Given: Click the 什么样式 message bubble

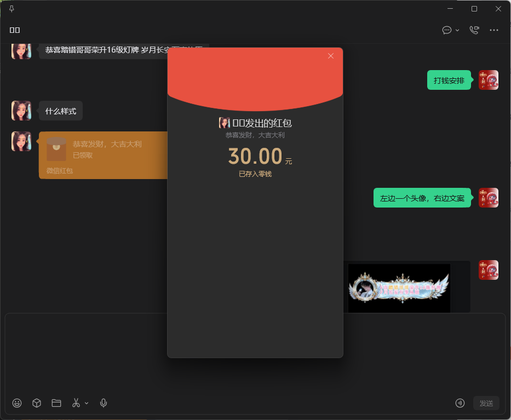Looking at the screenshot, I should tap(61, 111).
